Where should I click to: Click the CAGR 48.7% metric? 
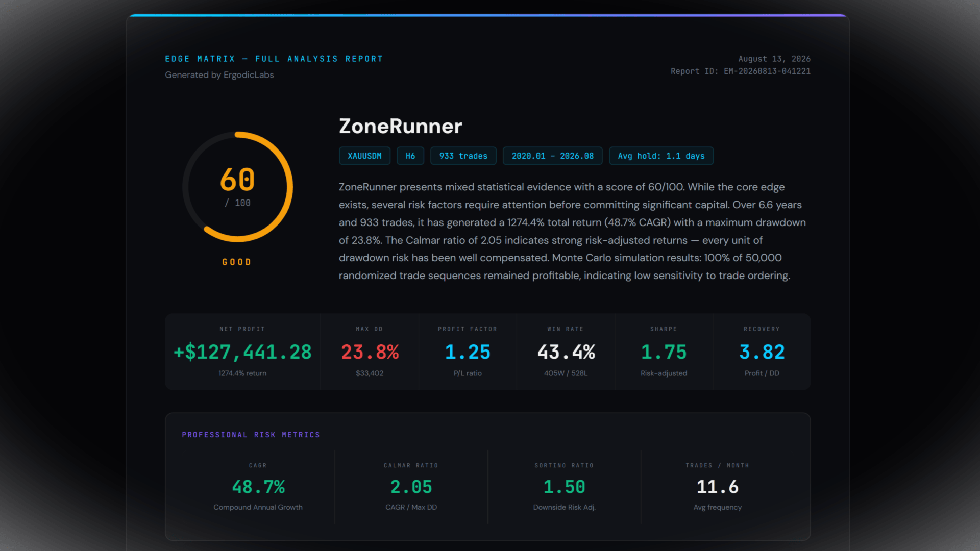pyautogui.click(x=258, y=487)
